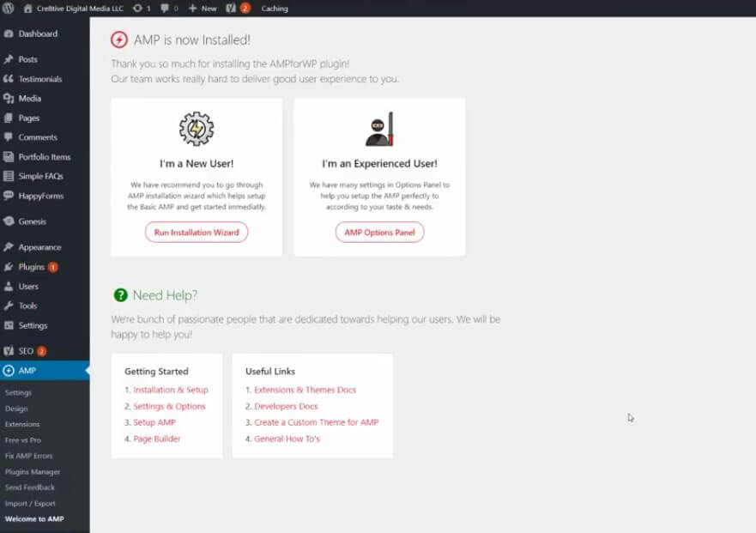Click the Portfolio Items icon
Screen dimensions: 756x533
point(9,157)
